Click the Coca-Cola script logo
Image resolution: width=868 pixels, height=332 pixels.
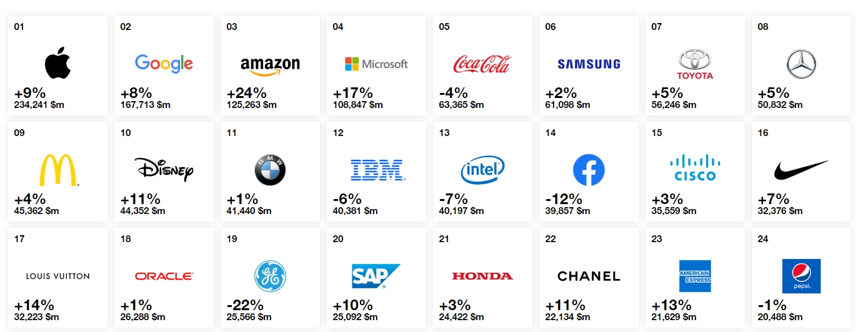click(x=481, y=64)
